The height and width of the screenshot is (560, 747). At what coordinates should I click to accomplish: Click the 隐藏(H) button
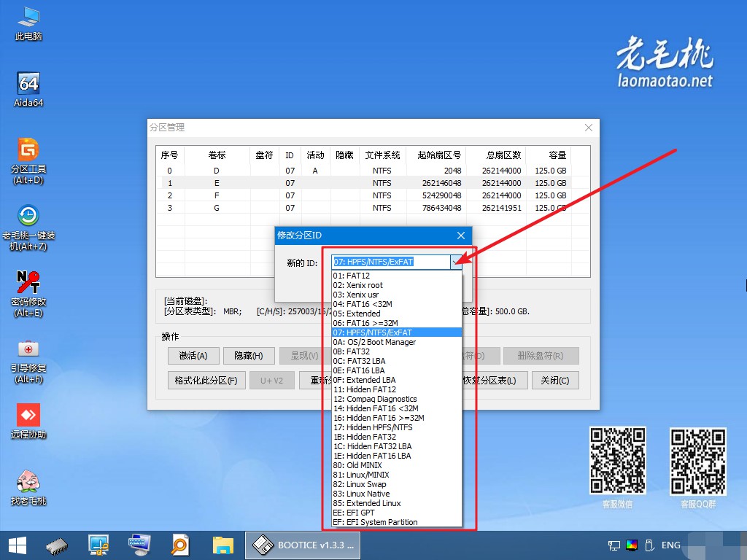pyautogui.click(x=249, y=356)
